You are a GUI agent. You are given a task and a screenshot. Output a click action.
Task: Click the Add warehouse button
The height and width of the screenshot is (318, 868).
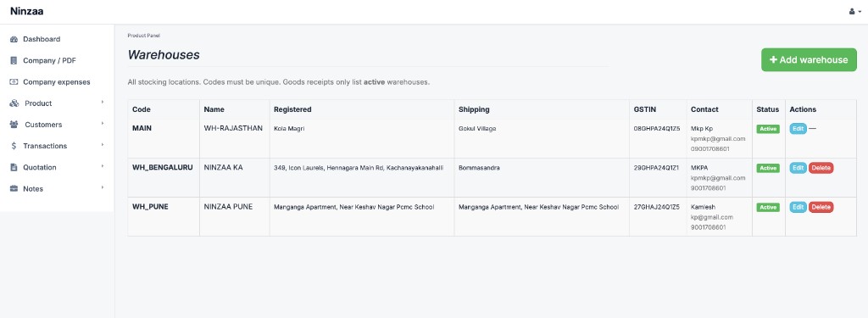[x=809, y=60]
